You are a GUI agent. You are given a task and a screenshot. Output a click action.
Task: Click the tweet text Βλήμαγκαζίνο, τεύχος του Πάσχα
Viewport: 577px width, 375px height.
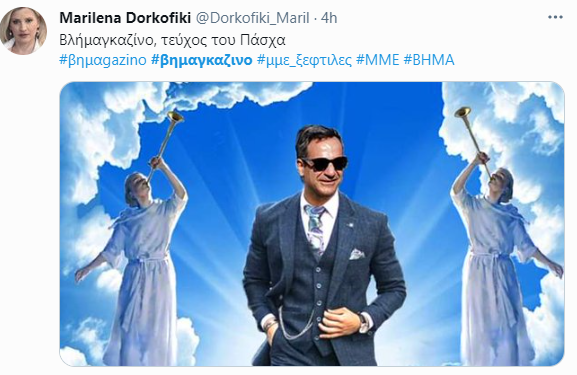(x=172, y=40)
